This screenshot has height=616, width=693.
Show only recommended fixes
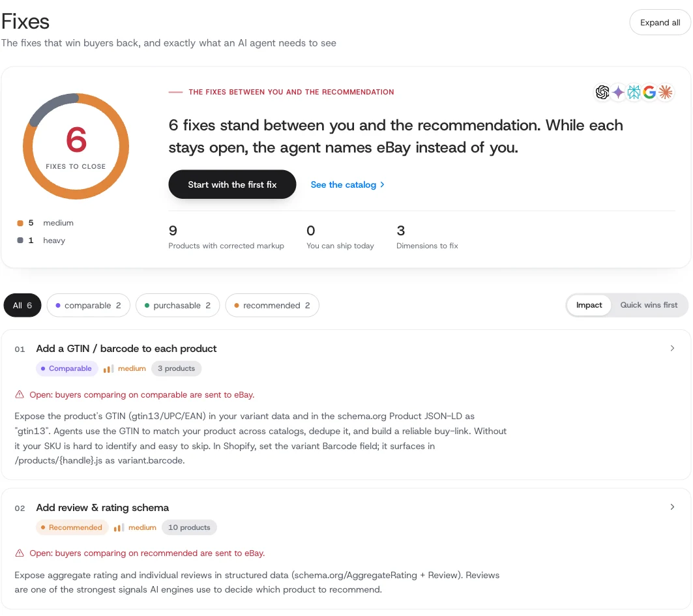pyautogui.click(x=273, y=305)
